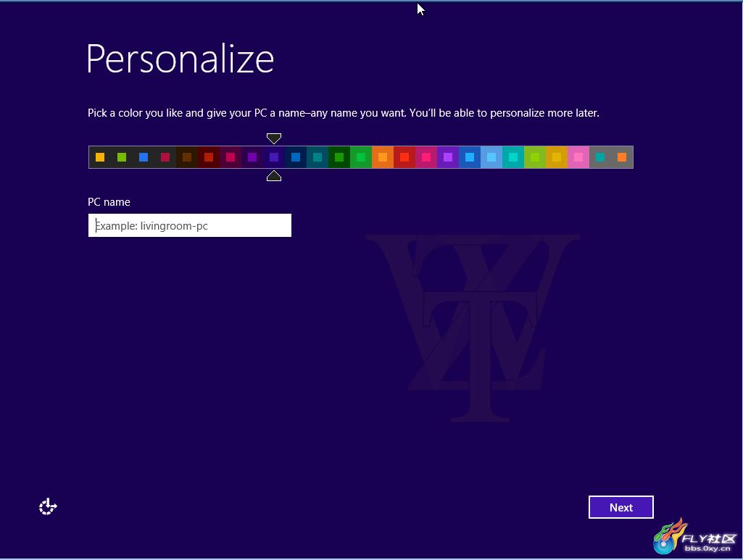Select the indigo swatch marked by arrows
This screenshot has width=743, height=560.
[x=274, y=157]
